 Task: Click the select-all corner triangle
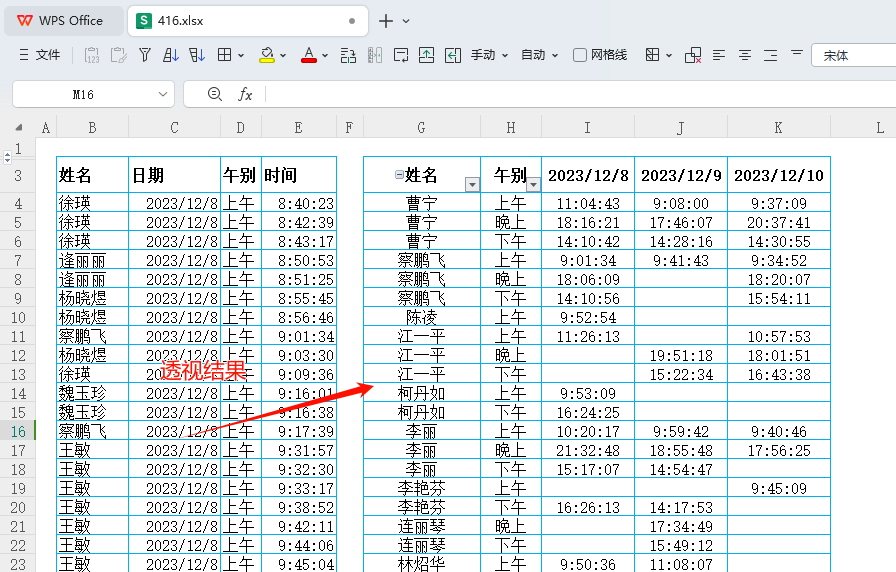pyautogui.click(x=18, y=127)
